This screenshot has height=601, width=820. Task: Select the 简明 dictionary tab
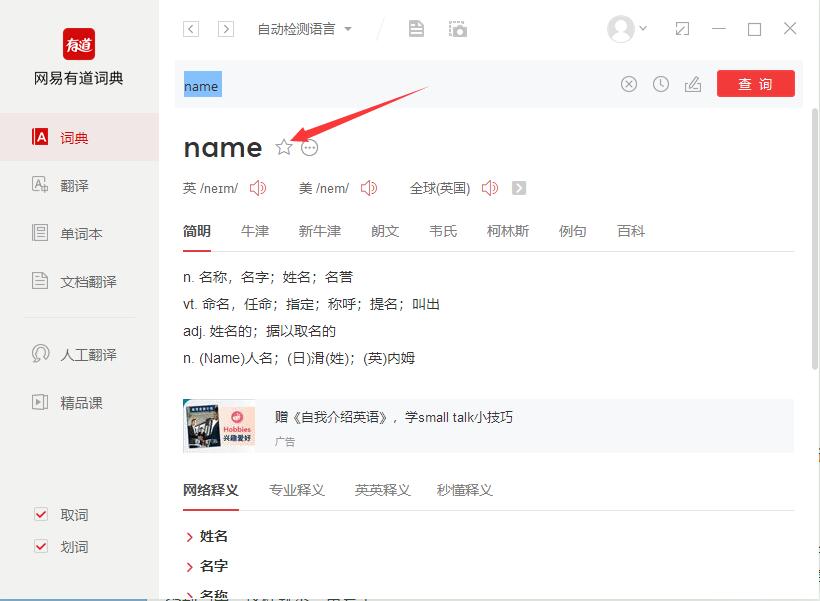click(197, 231)
